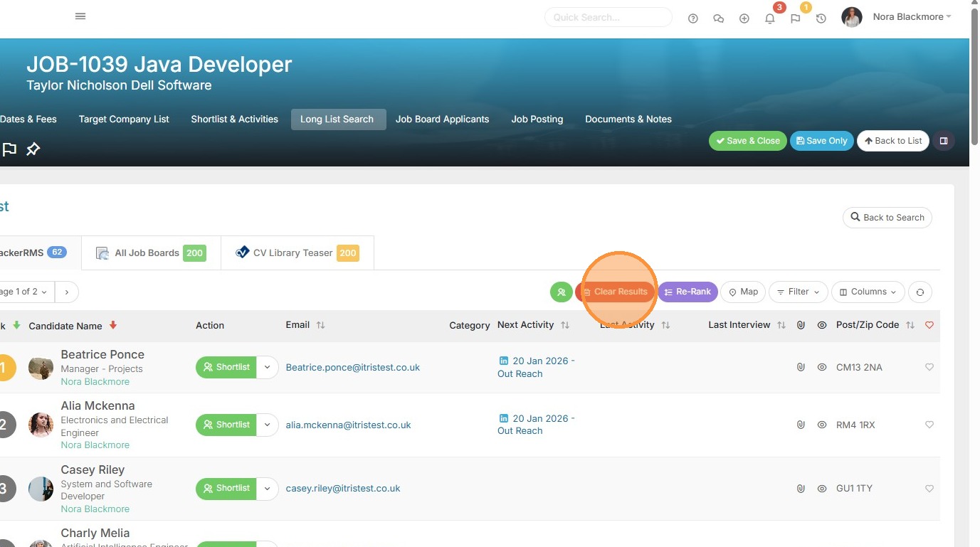
Task: Expand the Columns dropdown
Action: (x=868, y=292)
